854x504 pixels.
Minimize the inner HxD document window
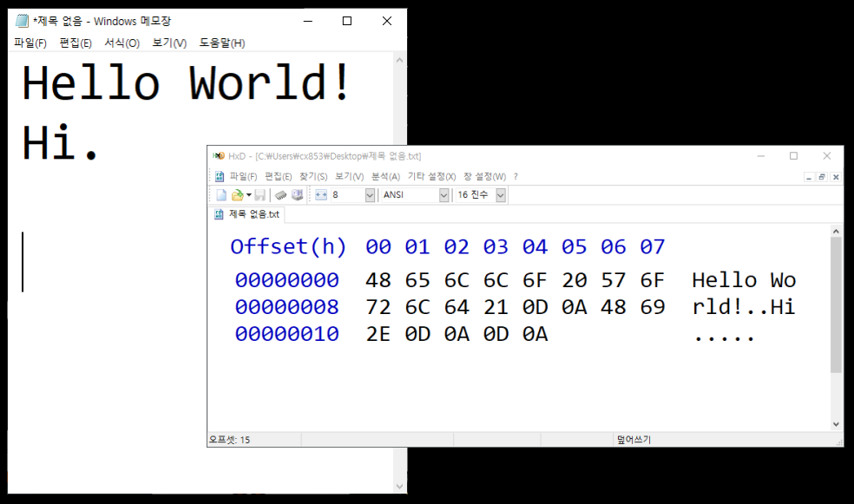pyautogui.click(x=809, y=177)
